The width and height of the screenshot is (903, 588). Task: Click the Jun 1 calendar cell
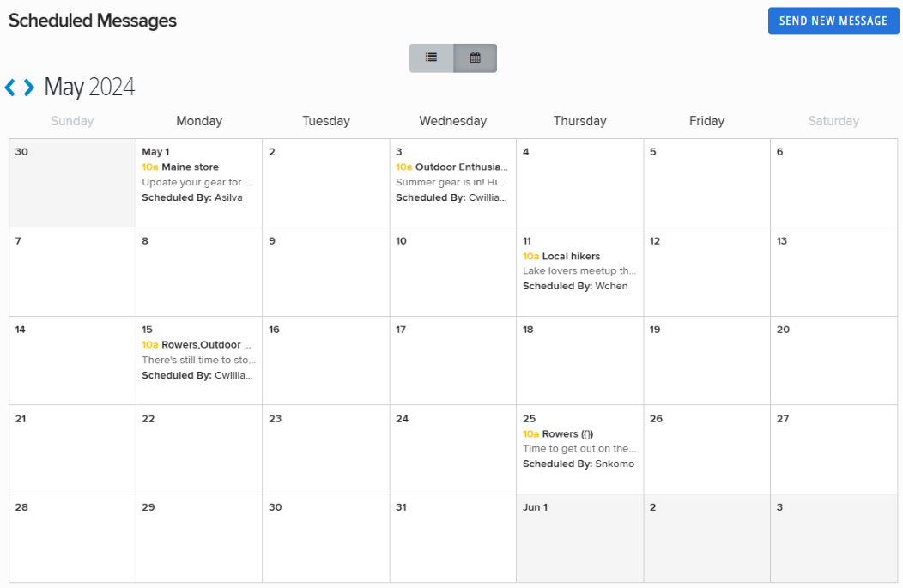579,537
